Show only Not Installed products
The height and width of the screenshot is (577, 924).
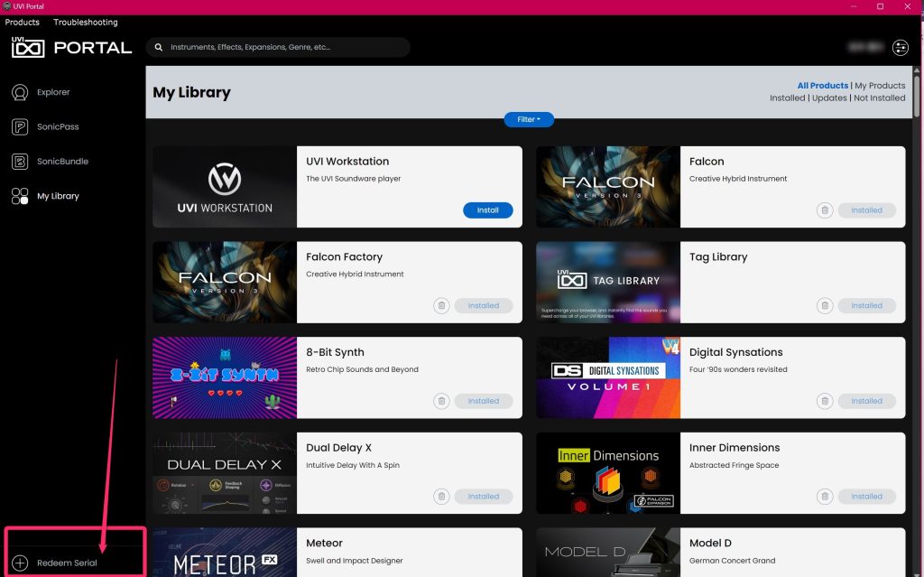tap(879, 98)
